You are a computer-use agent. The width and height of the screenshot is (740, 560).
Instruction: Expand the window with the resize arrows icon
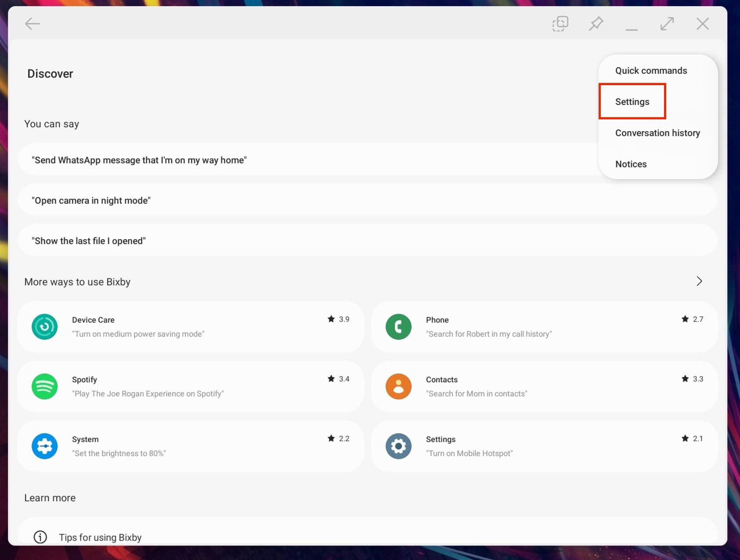pos(667,24)
